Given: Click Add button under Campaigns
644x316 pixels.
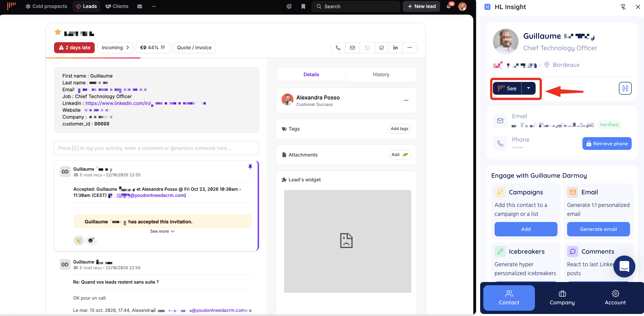Looking at the screenshot, I should coord(526,229).
